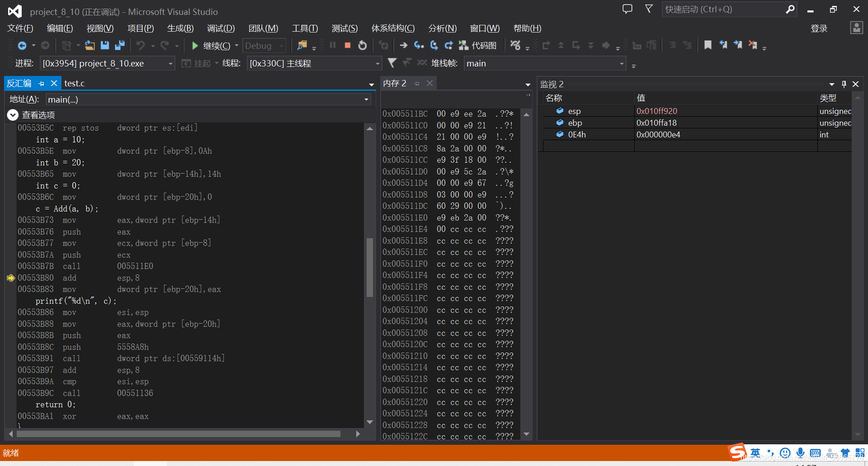Select the 内存 2 tab
The height and width of the screenshot is (466, 868).
[x=394, y=84]
